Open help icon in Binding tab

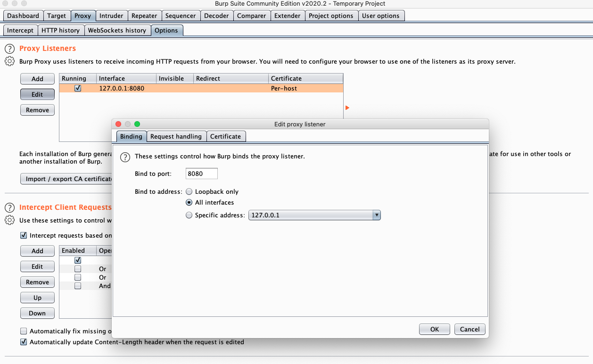pyautogui.click(x=125, y=157)
